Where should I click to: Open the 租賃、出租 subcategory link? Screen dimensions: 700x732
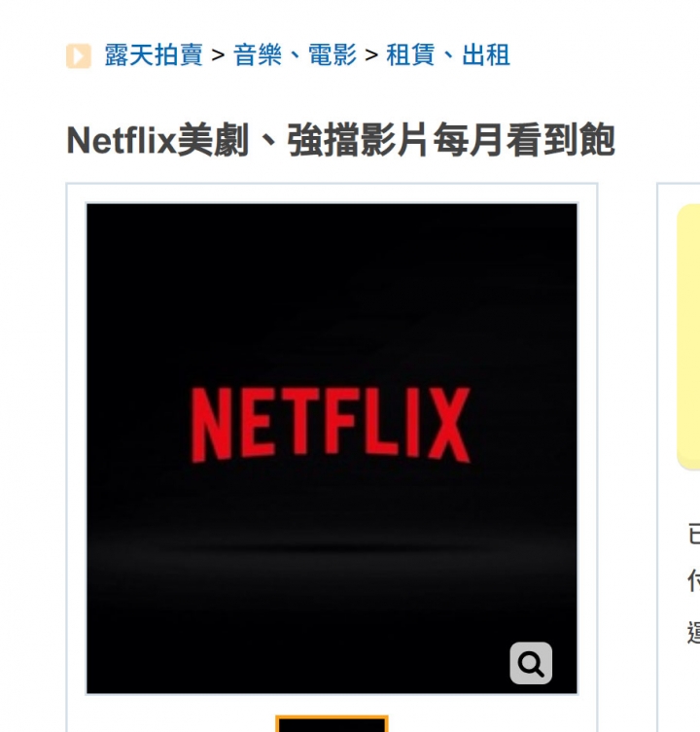coord(448,55)
